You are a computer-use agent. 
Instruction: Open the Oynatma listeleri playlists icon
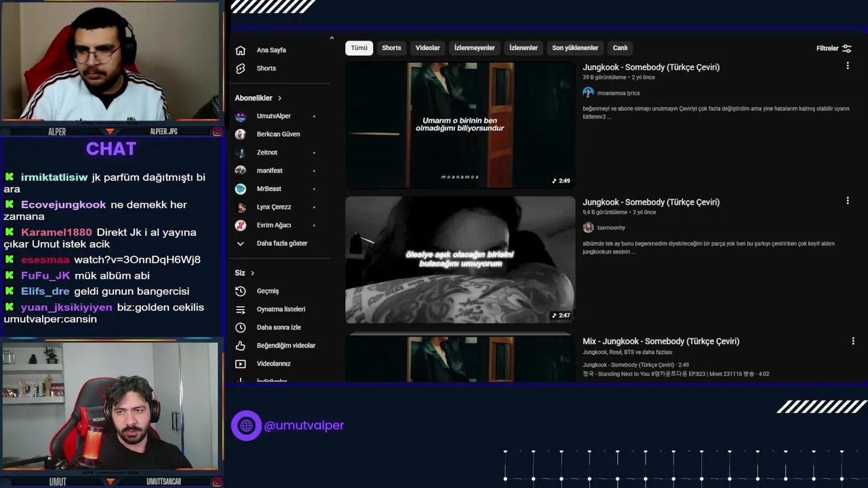[x=240, y=309]
